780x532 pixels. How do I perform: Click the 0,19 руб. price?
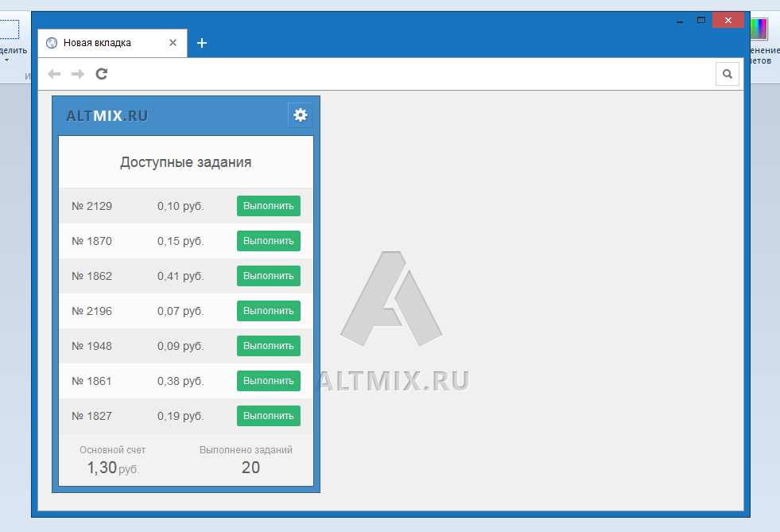[180, 416]
